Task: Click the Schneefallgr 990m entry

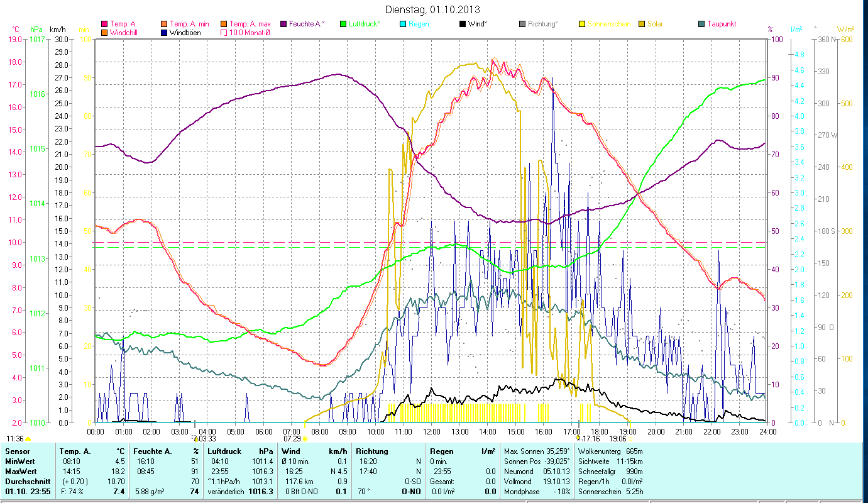Action: 610,471
